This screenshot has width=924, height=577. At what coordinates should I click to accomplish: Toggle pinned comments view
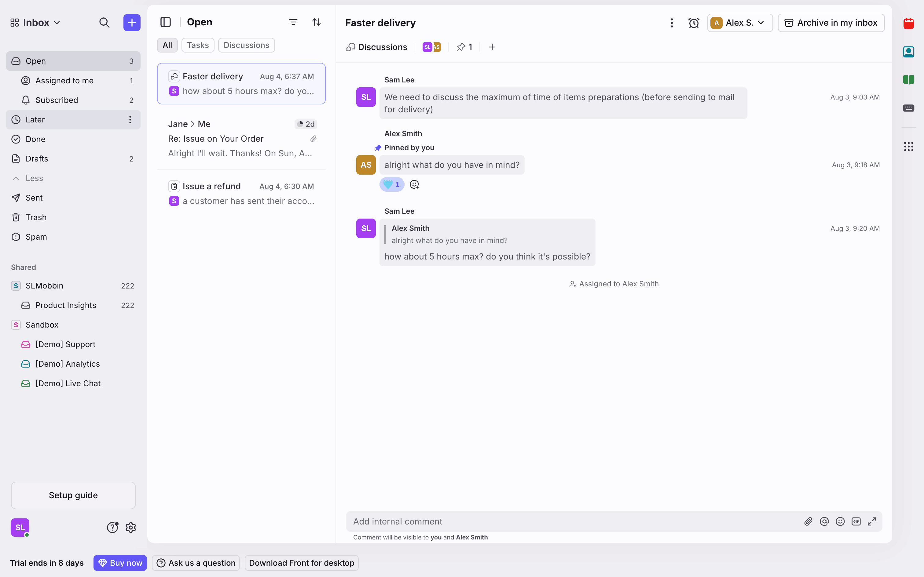[464, 47]
